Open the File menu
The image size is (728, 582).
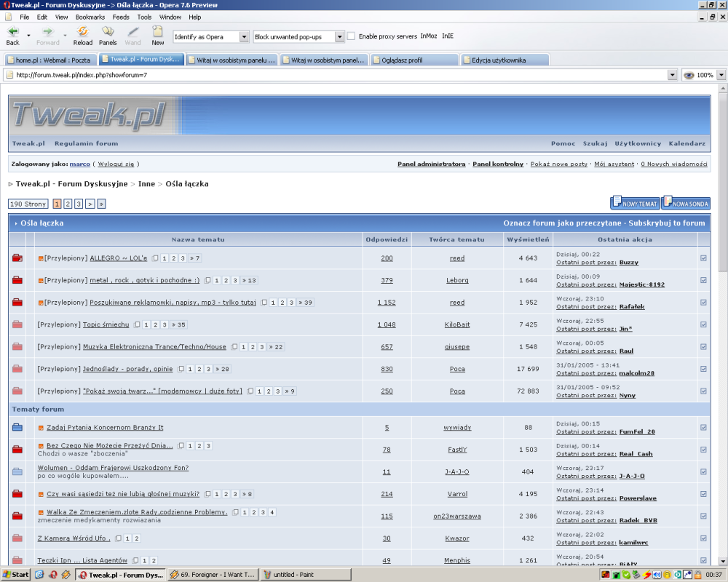25,17
